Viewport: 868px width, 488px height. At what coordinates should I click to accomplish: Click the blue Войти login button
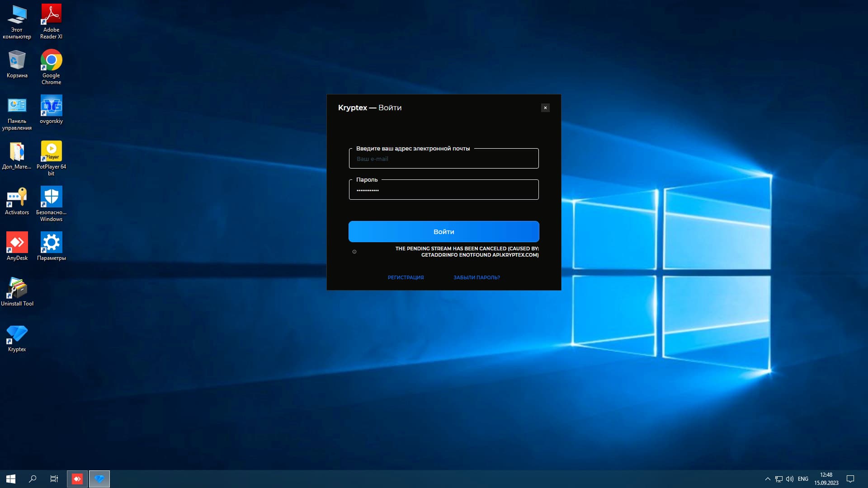pos(444,232)
